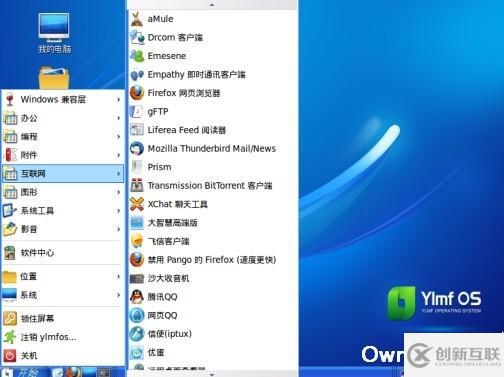Choose 锁住屏幕 to lock the screen
This screenshot has height=377, width=504.
63,318
